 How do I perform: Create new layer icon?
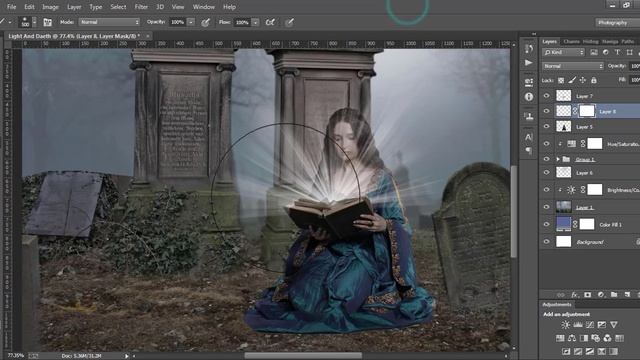click(x=627, y=294)
